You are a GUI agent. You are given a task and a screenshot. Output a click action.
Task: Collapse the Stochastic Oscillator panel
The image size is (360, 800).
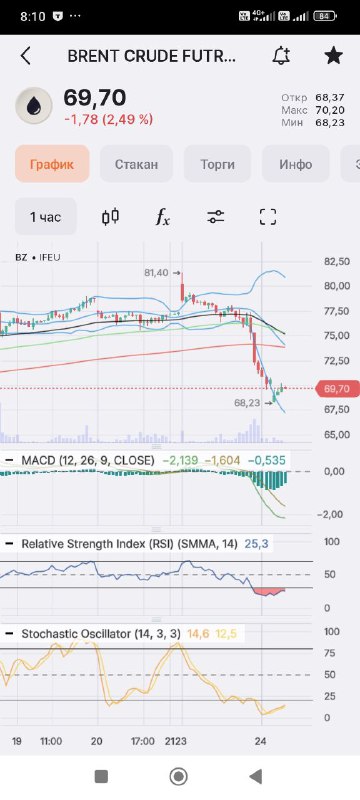pyautogui.click(x=9, y=634)
